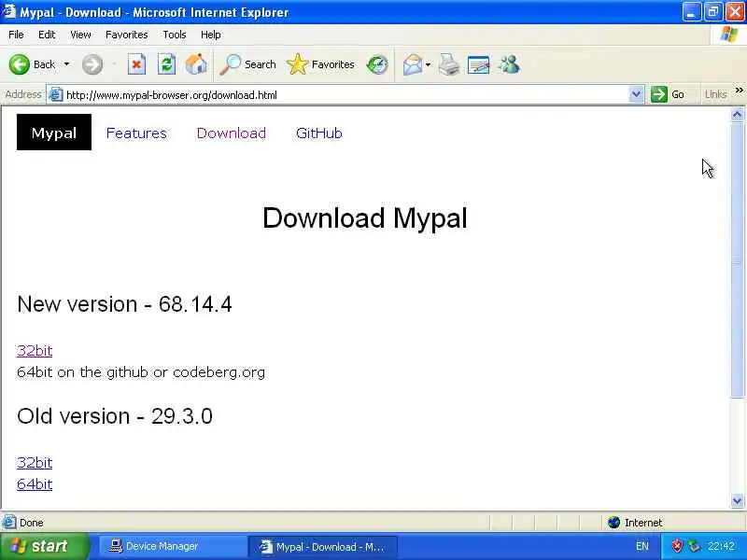Open the Download nav link
The image size is (747, 560).
pos(231,133)
